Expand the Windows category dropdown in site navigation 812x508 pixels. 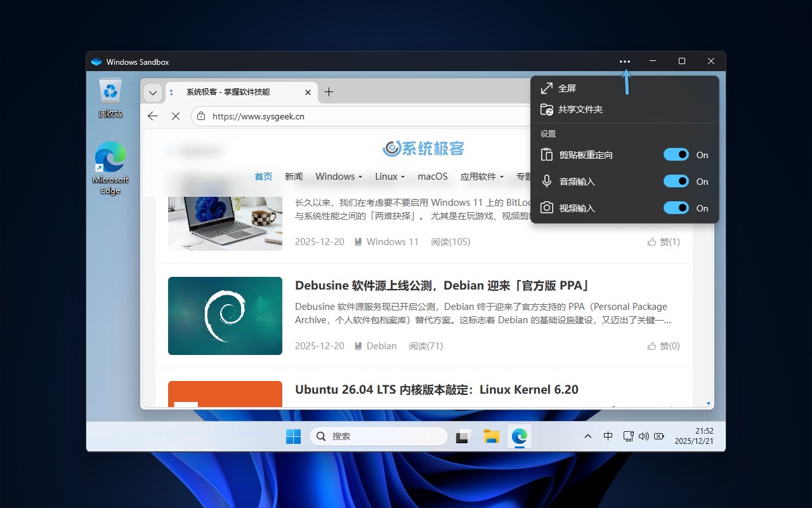339,177
